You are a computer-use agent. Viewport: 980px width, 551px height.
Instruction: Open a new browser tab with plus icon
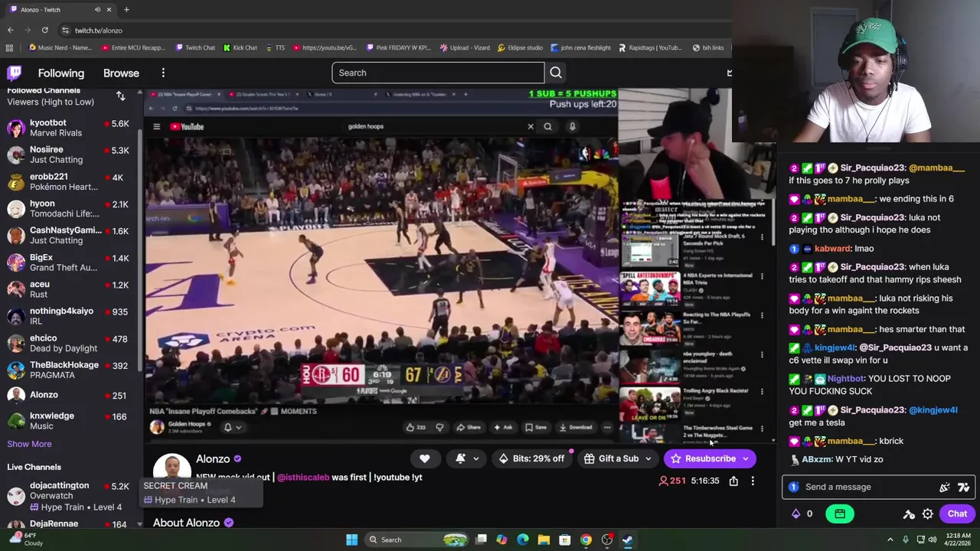pyautogui.click(x=126, y=9)
